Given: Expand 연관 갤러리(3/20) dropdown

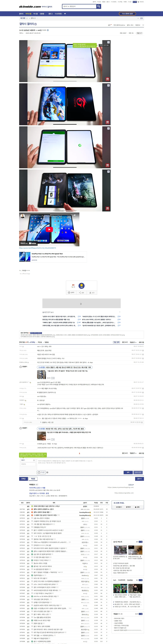Looking at the screenshot, I should (119, 25).
